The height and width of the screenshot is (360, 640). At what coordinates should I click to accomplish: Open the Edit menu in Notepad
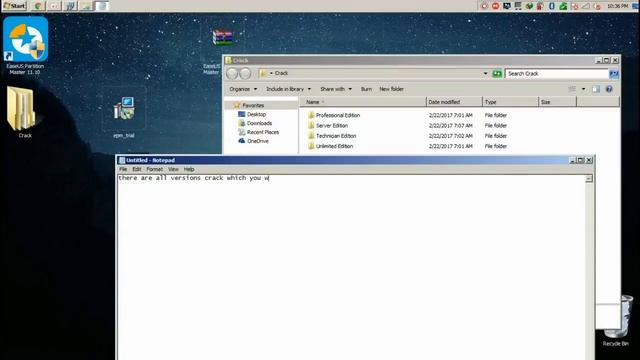(x=137, y=169)
